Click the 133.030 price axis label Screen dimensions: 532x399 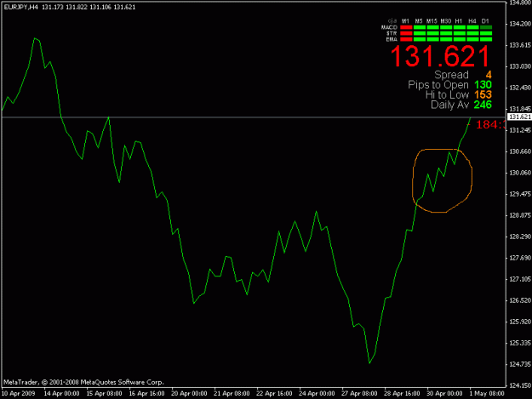520,66
